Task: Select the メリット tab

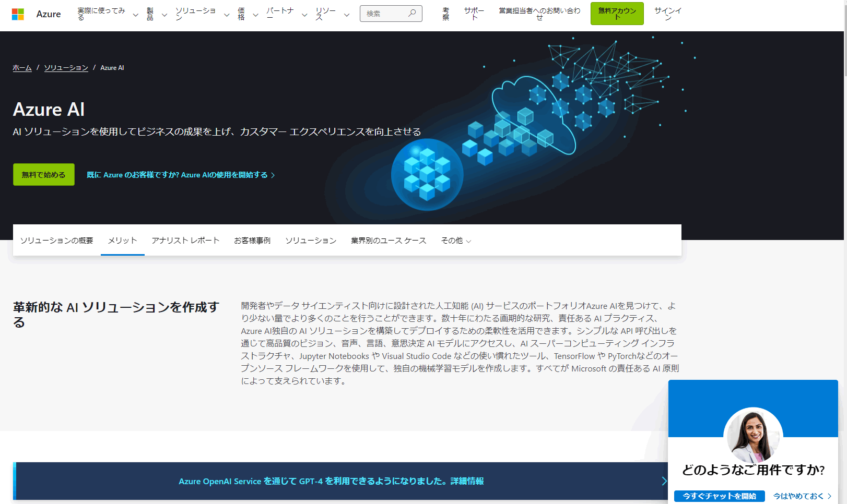Action: pos(122,241)
